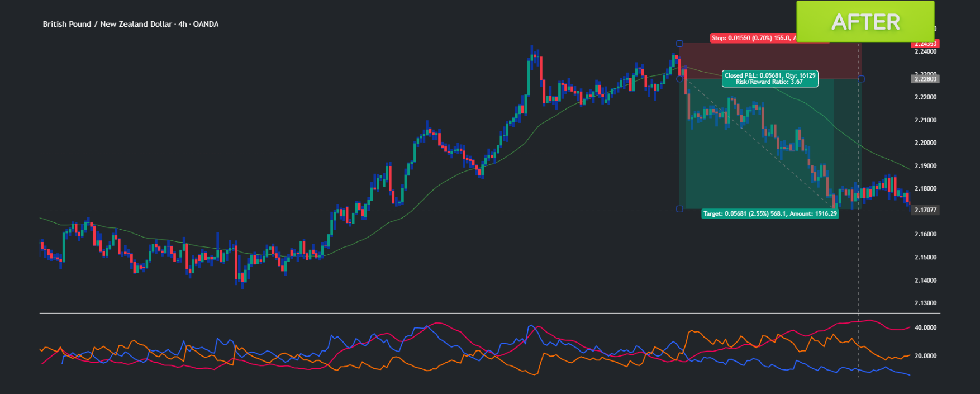980x394 pixels.
Task: Select the green Target label of the position
Action: click(769, 213)
